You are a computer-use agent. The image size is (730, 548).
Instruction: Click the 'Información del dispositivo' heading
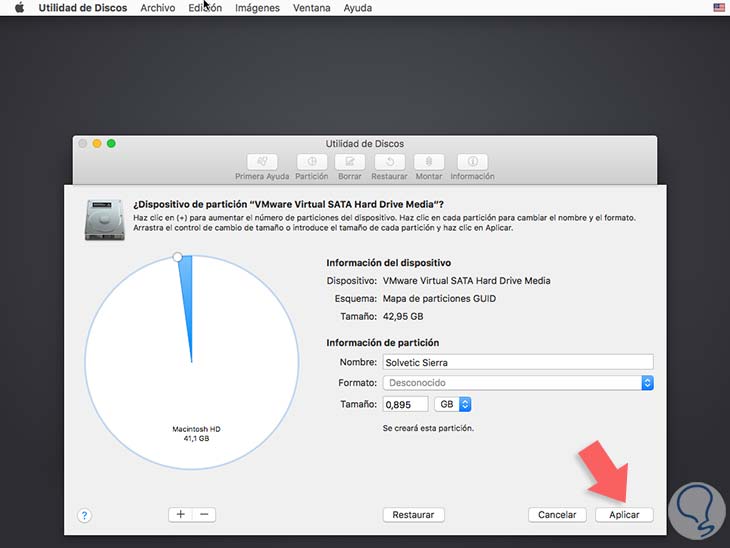pyautogui.click(x=388, y=263)
